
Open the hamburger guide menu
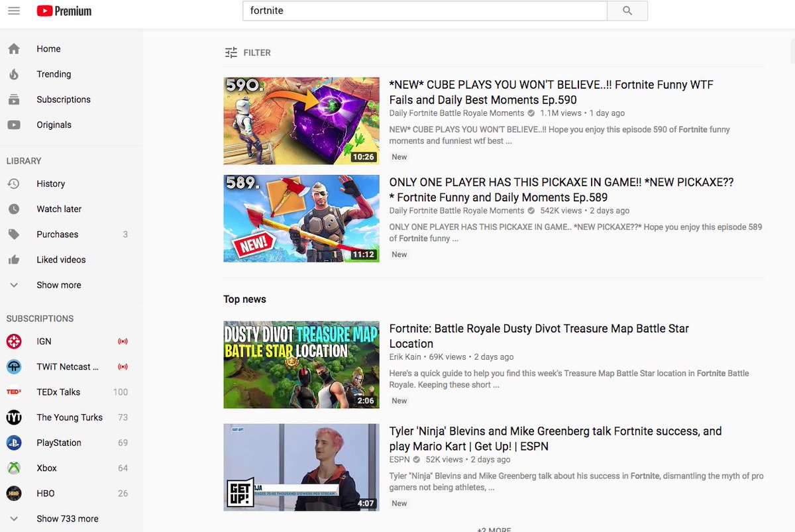[x=13, y=11]
